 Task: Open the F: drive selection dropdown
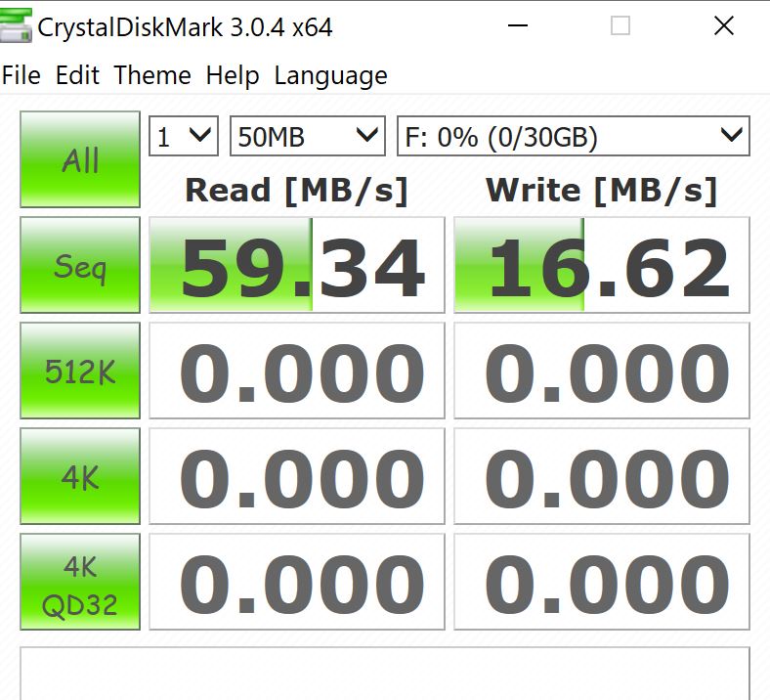coord(573,137)
